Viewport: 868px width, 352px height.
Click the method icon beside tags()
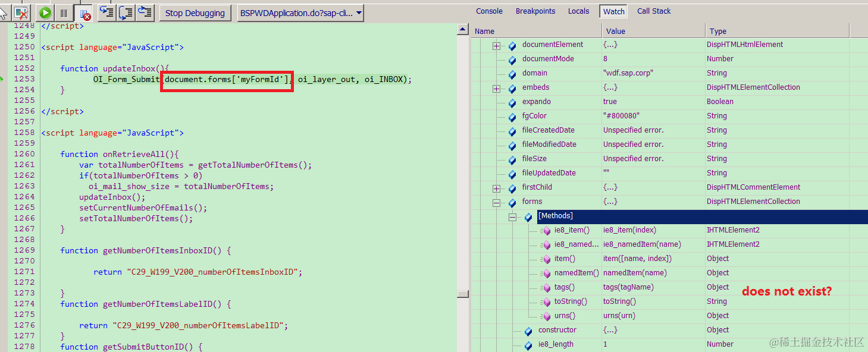click(546, 288)
